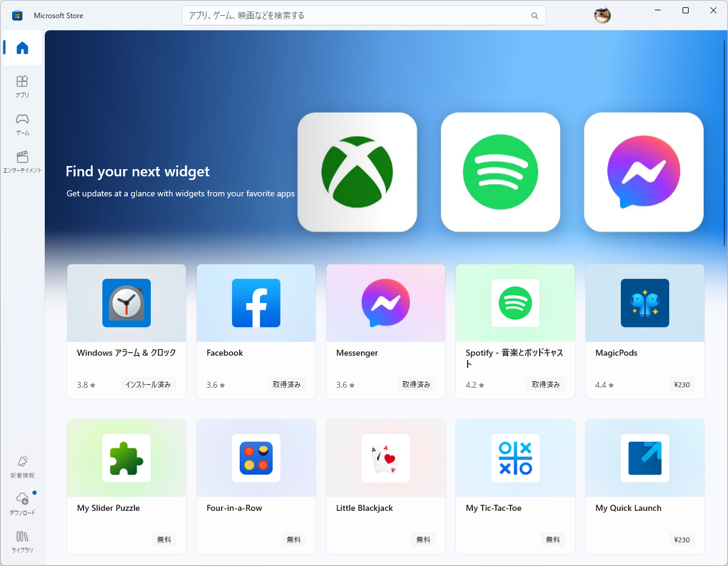Open the Xbox widget tile
728x566 pixels.
357,172
